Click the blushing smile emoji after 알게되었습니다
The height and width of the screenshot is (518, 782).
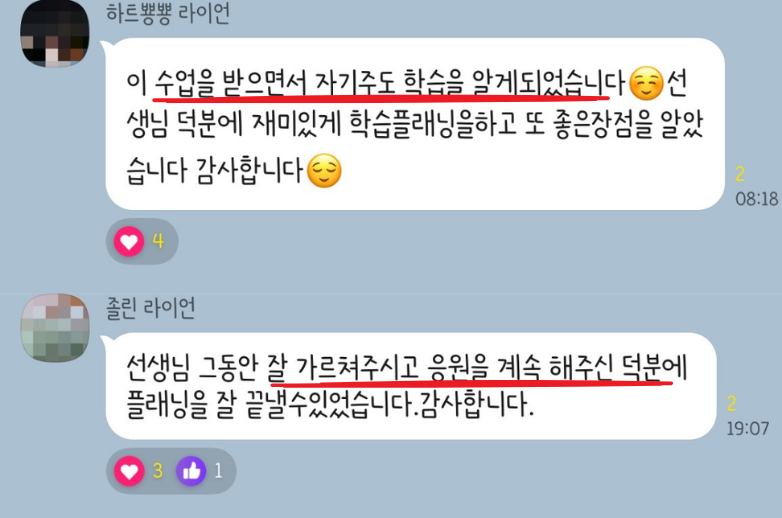pos(646,83)
